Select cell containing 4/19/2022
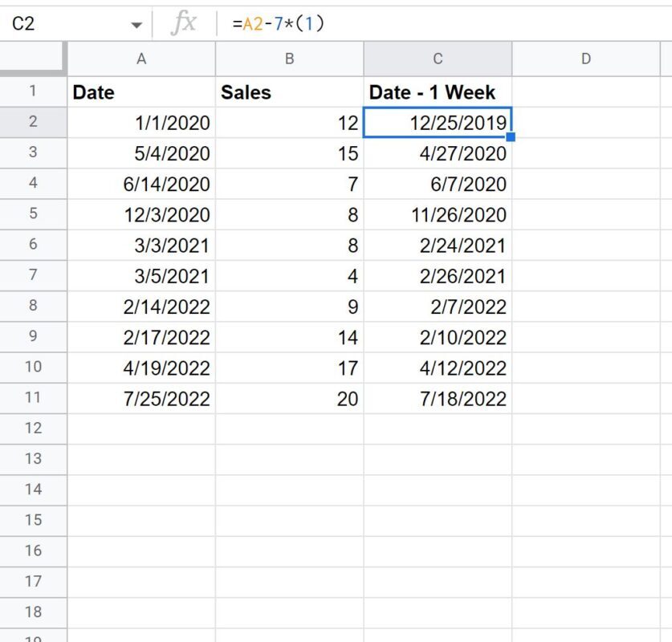 click(x=141, y=368)
